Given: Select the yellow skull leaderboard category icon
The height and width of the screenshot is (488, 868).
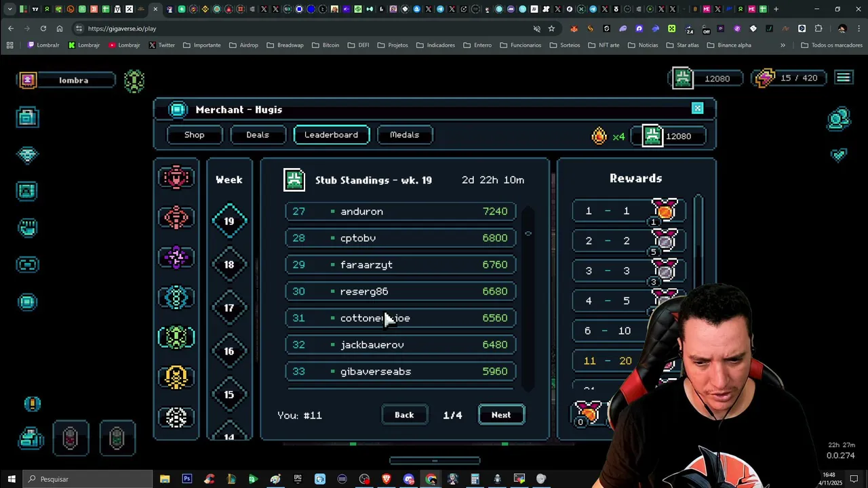Looking at the screenshot, I should [176, 377].
